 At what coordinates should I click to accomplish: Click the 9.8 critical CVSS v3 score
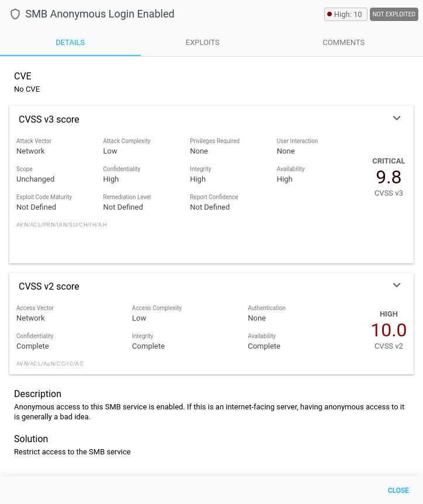click(389, 177)
